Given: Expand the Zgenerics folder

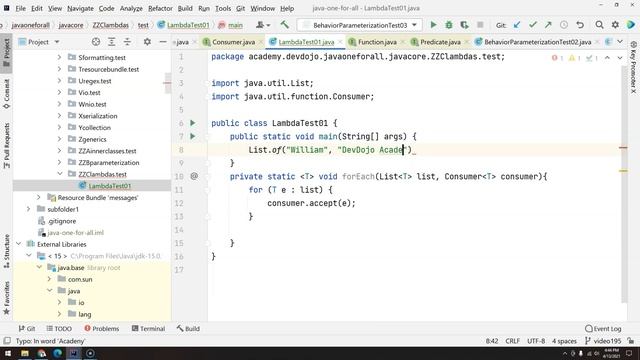Looking at the screenshot, I should [x=60, y=139].
